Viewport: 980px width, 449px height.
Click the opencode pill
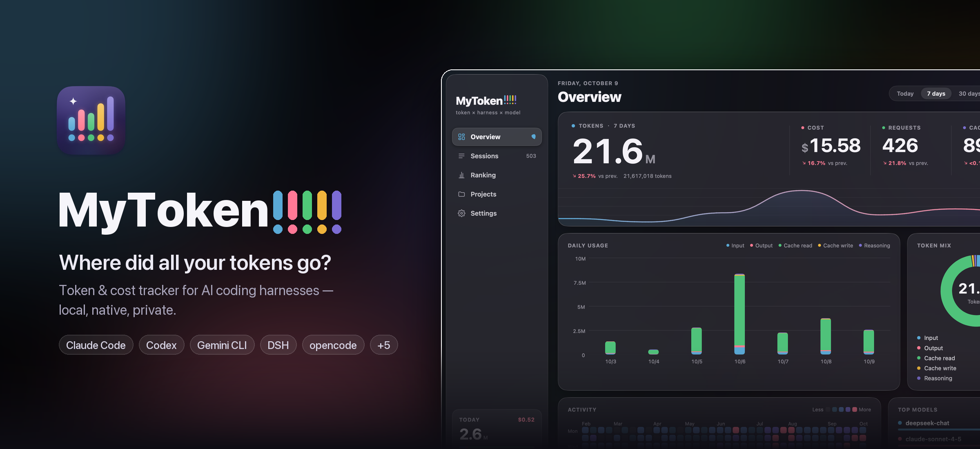[333, 345]
